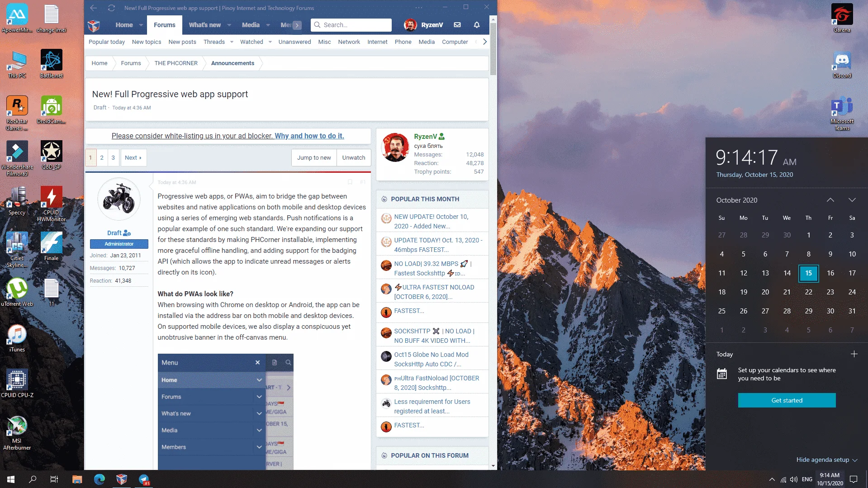
Task: Open the ApowerMirror desktop shortcut
Action: tap(17, 18)
